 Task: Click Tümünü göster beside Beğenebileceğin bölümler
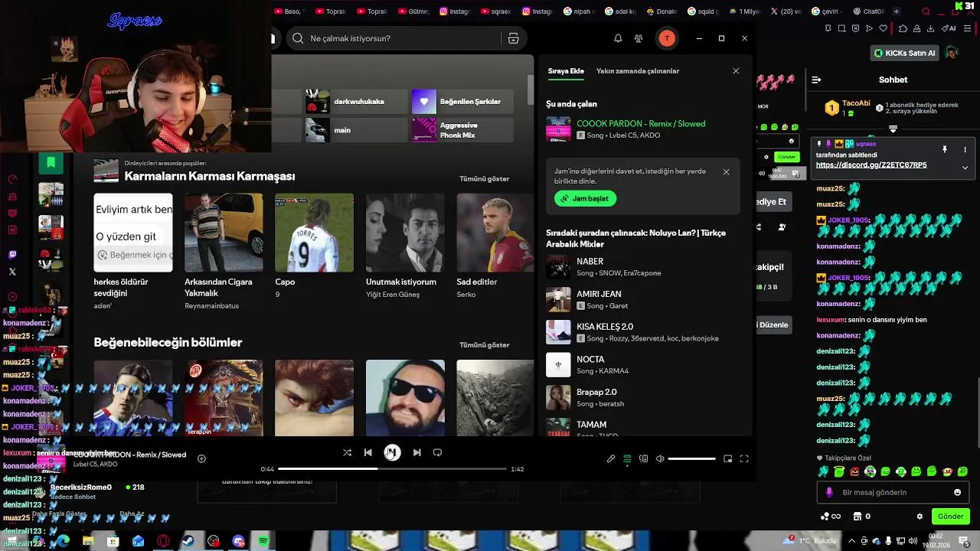pos(484,345)
